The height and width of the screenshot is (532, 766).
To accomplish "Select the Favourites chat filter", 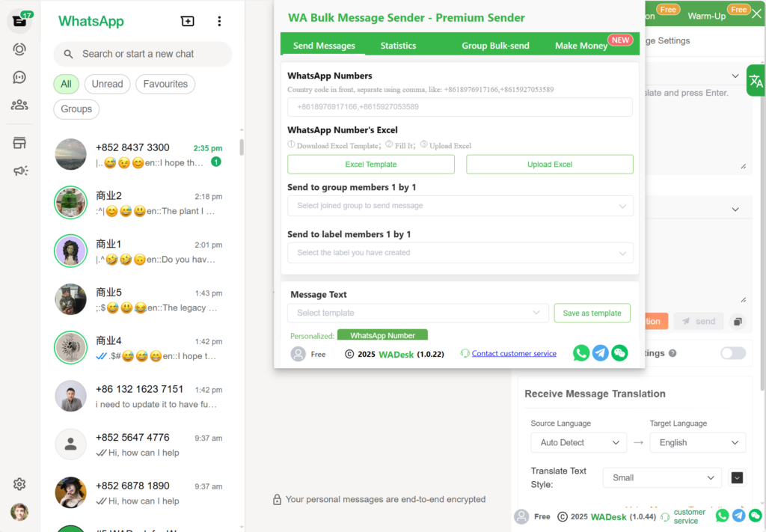I will [165, 84].
